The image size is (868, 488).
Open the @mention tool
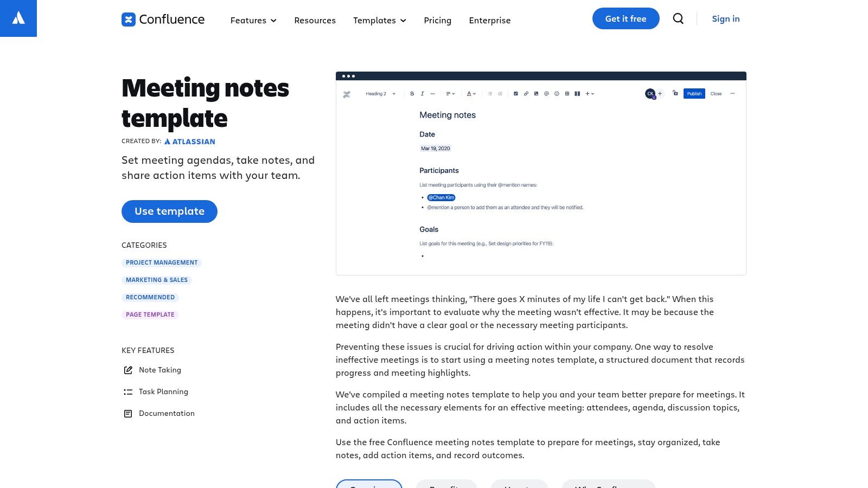pyautogui.click(x=546, y=93)
